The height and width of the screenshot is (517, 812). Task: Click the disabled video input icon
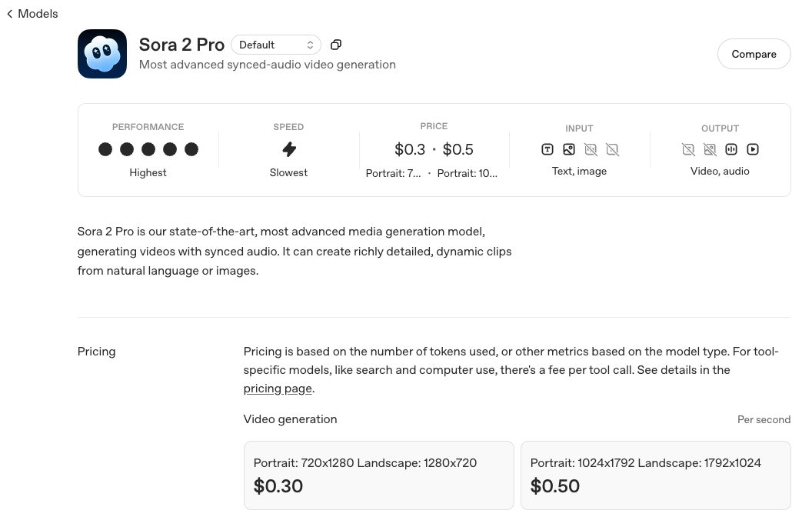click(612, 150)
